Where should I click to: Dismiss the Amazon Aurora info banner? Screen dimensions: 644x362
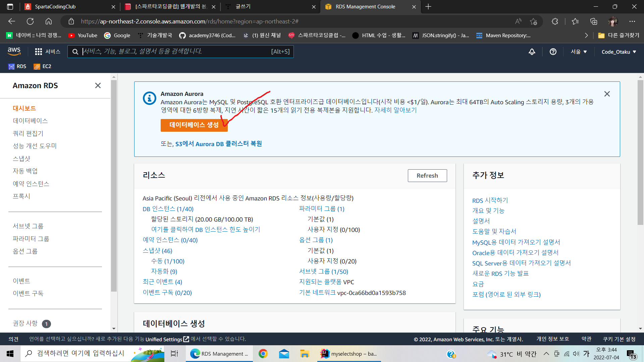point(607,94)
